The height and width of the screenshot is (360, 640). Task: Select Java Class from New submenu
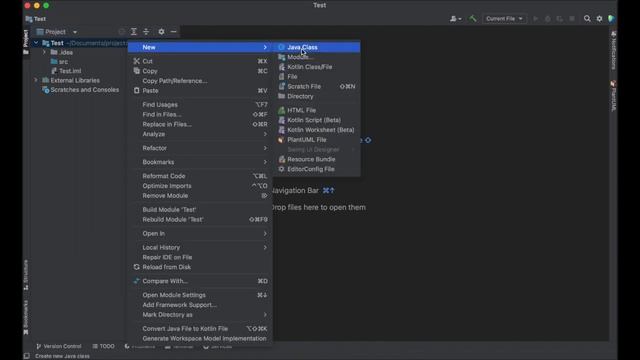(316, 47)
